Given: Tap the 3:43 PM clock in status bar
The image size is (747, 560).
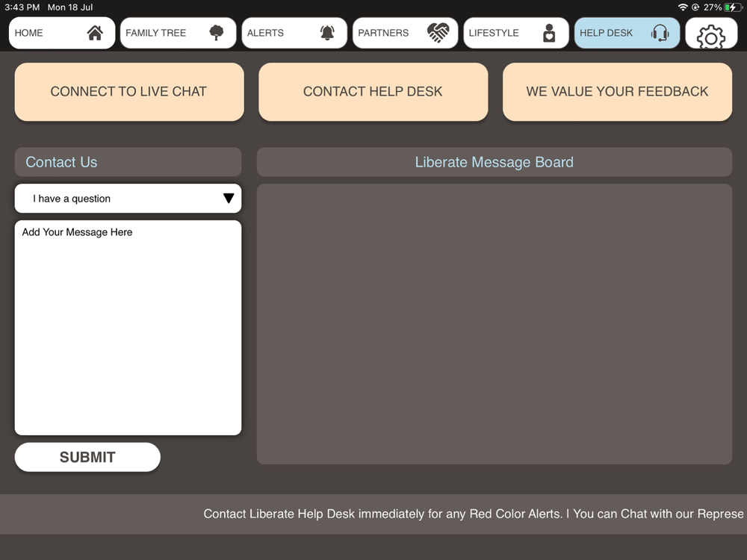Looking at the screenshot, I should tap(22, 7).
